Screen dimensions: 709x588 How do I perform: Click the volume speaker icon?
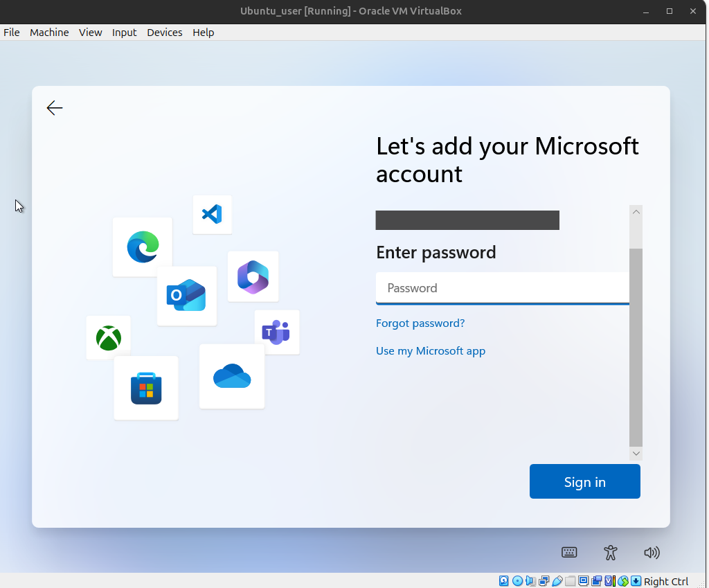tap(652, 552)
